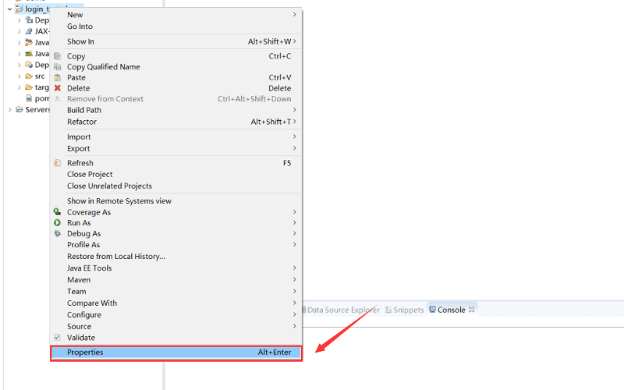Collapse the login project tree node

10,9
